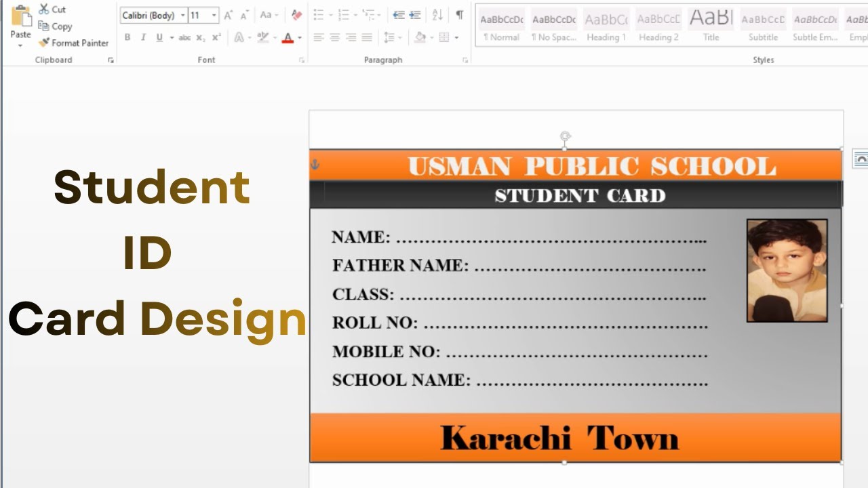Click the Karachi Town footer text
868x488 pixels.
click(x=559, y=438)
